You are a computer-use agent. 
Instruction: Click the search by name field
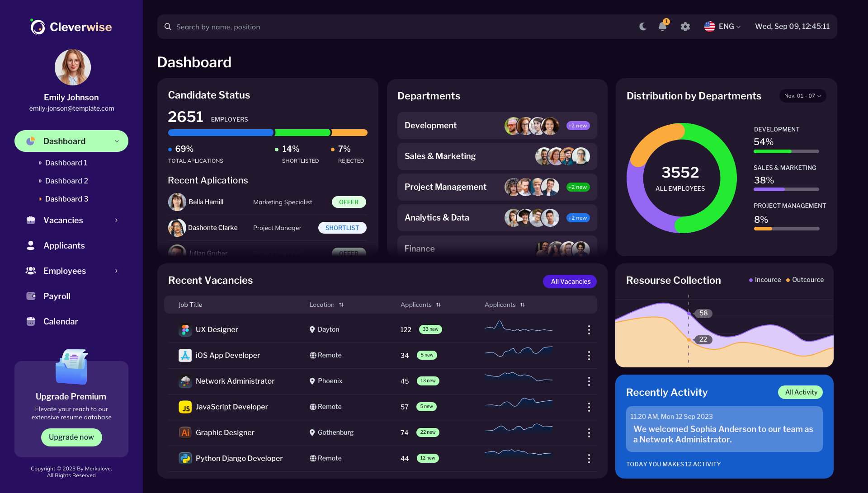pos(271,27)
